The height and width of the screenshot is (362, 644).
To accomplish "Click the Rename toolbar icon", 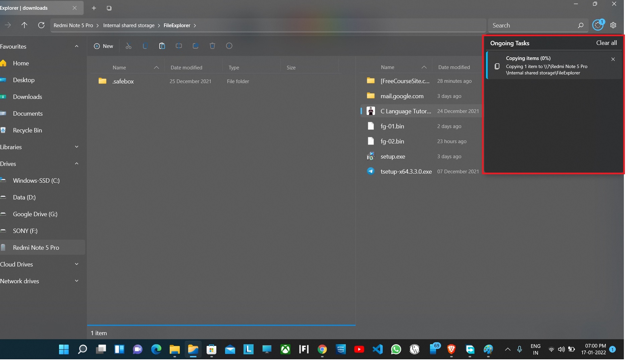I will point(179,46).
